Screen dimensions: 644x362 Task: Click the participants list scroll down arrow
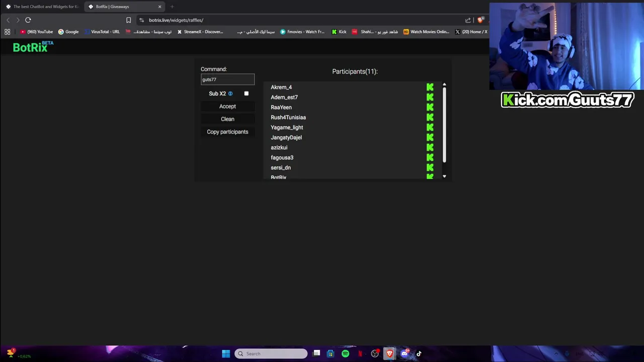[x=444, y=176]
